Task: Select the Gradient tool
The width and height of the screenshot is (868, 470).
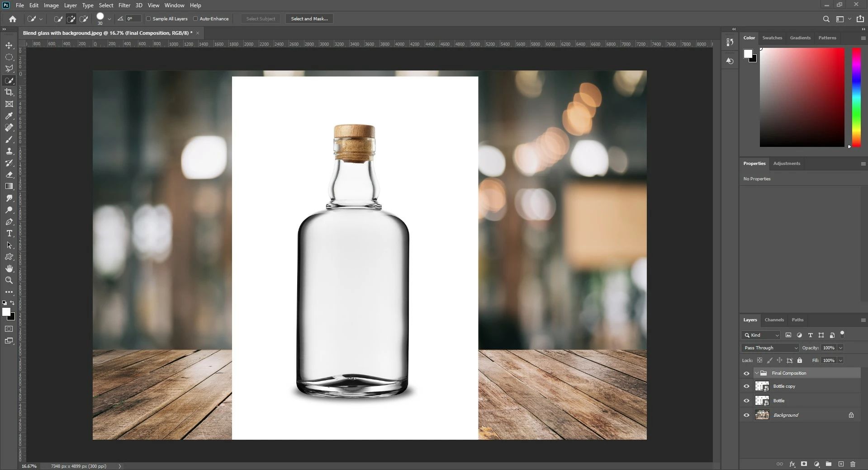Action: click(x=9, y=186)
